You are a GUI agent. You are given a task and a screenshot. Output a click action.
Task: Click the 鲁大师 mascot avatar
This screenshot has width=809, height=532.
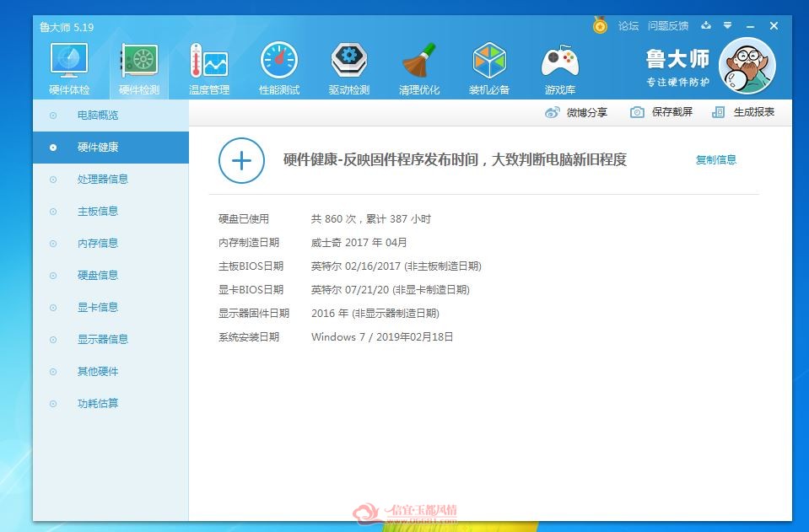747,66
